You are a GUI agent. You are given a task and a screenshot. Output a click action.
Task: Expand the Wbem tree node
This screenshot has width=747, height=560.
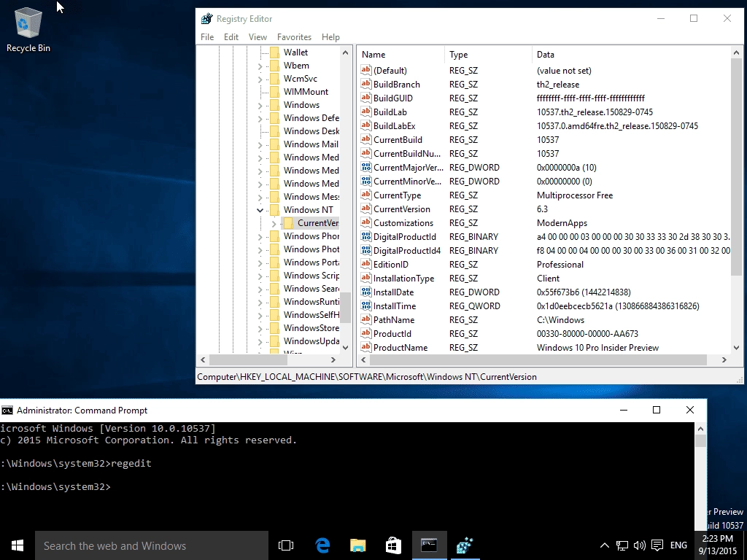(260, 66)
